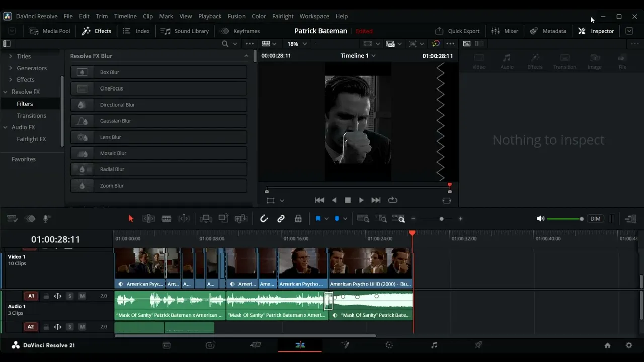Toggle Loop playback in viewer
Screen dimensions: 644x362
(x=392, y=200)
